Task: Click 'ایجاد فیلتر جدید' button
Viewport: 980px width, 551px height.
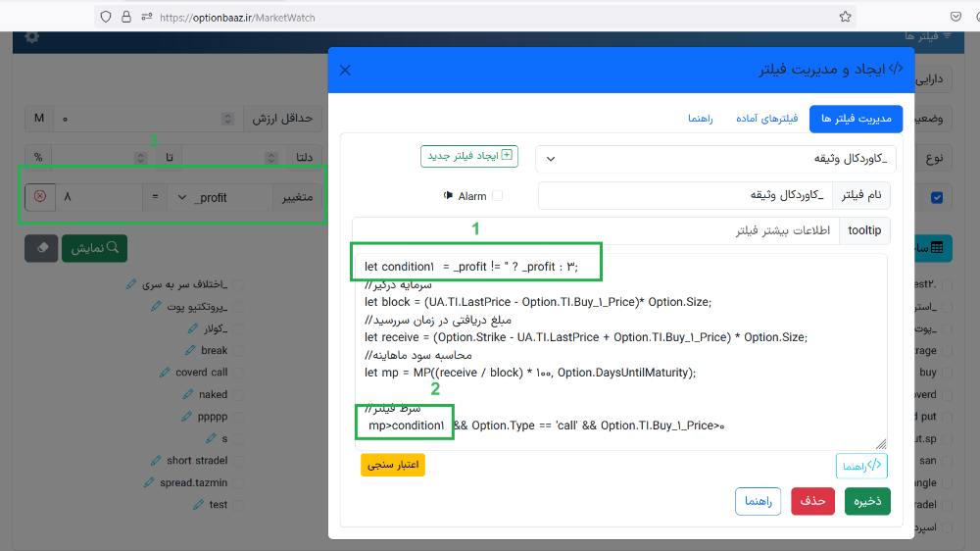Action: click(x=469, y=156)
